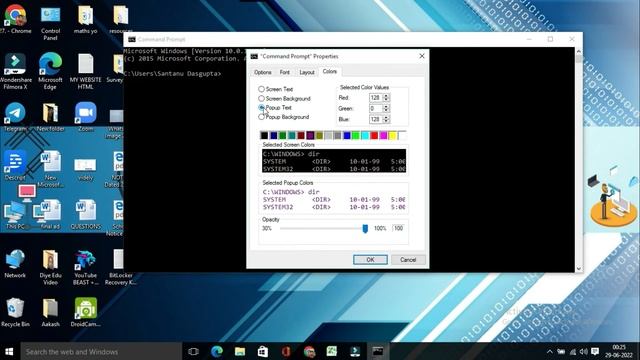Image resolution: width=640 pixels, height=360 pixels.
Task: Click the Opacity slider handle
Action: click(x=365, y=229)
